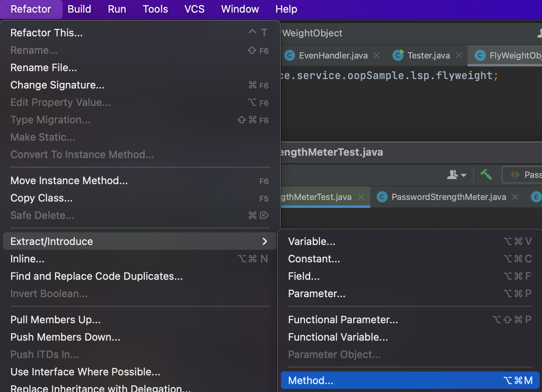Viewport: 542px width, 392px height.
Task: Switch to Tester.java tab
Action: point(428,55)
